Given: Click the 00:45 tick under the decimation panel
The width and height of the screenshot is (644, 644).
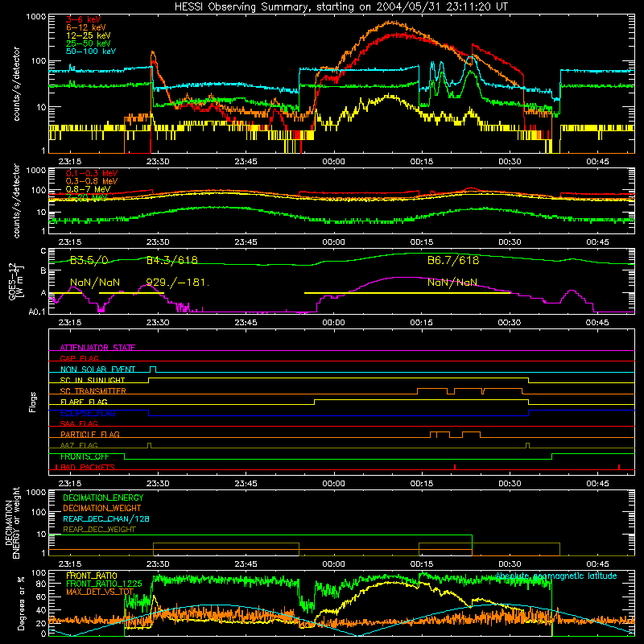Looking at the screenshot, I should click(x=597, y=564).
